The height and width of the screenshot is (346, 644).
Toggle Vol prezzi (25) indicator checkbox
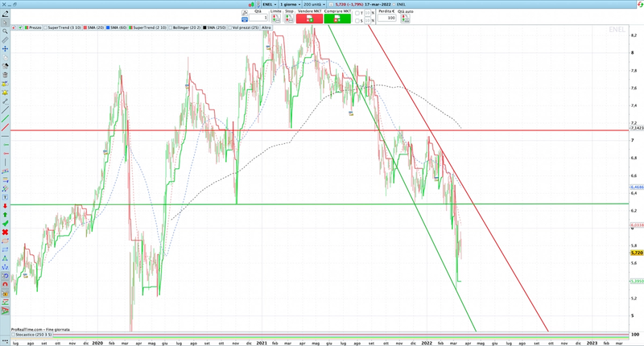coord(230,27)
